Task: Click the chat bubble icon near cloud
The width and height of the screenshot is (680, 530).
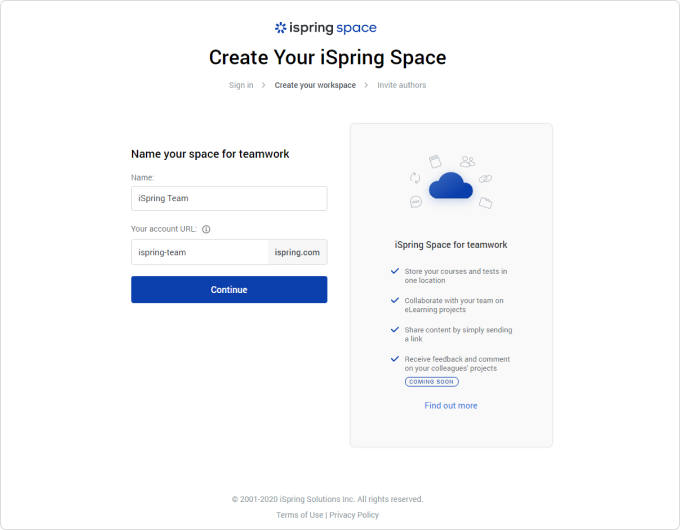Action: pos(416,202)
